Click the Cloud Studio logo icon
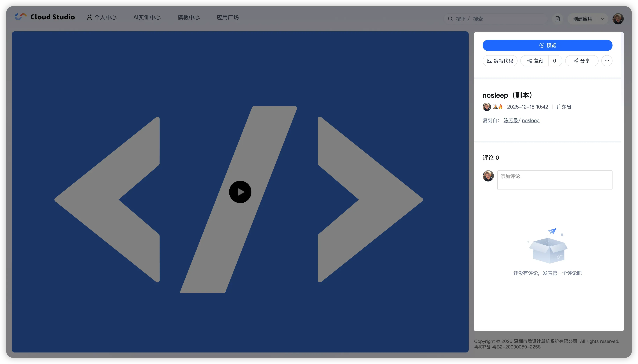The width and height of the screenshot is (638, 364). [x=20, y=17]
